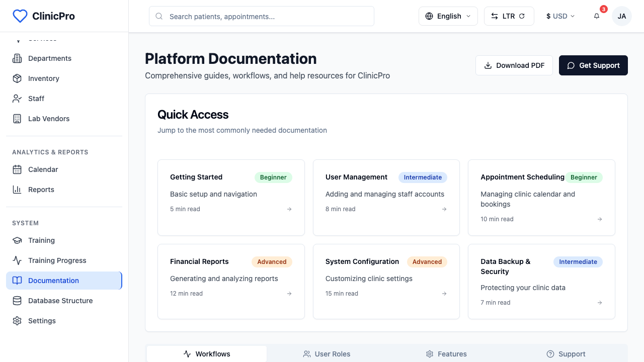Click the Advanced badge on System Configuration

tap(427, 262)
